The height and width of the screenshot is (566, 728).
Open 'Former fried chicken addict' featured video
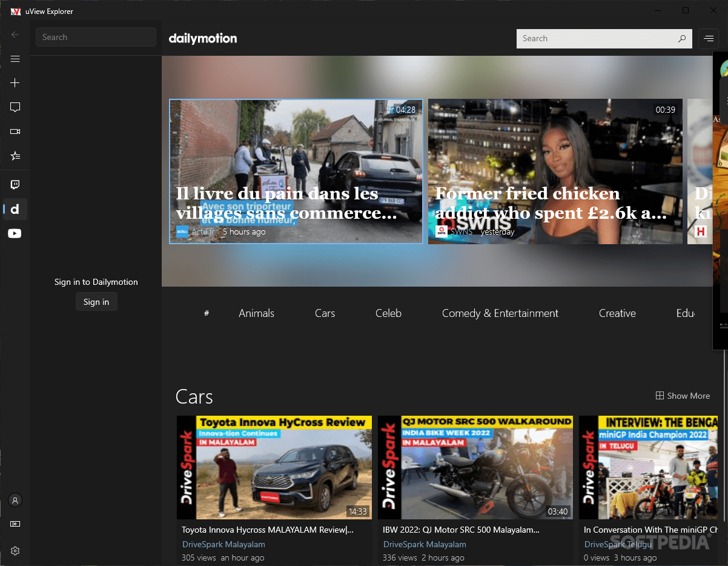[x=555, y=171]
